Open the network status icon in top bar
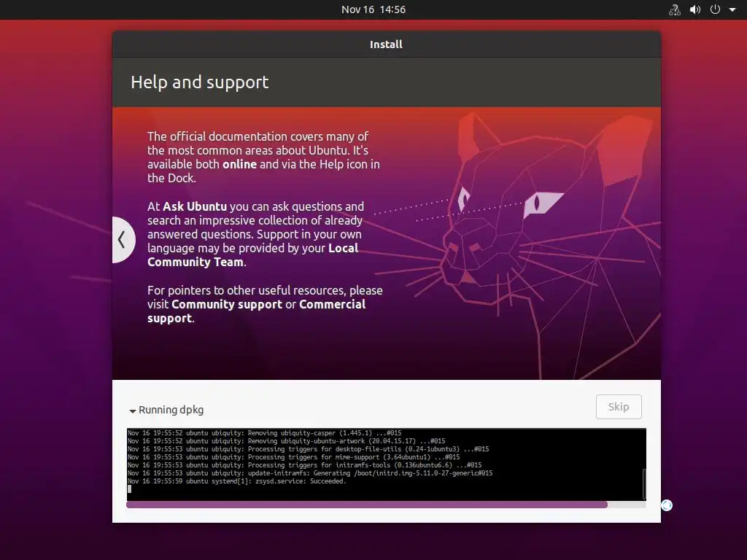The height and width of the screenshot is (560, 747). click(675, 9)
